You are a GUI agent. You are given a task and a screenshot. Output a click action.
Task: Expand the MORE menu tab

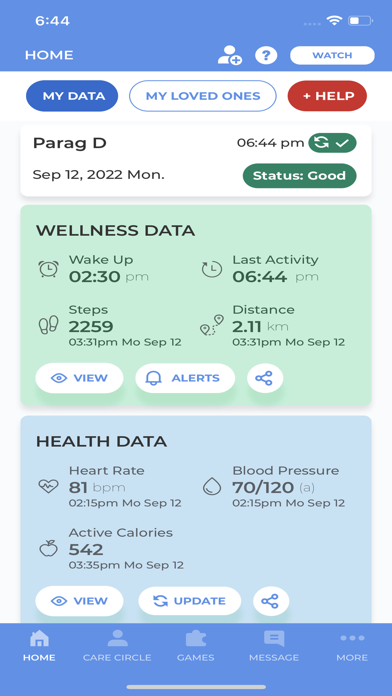point(352,645)
